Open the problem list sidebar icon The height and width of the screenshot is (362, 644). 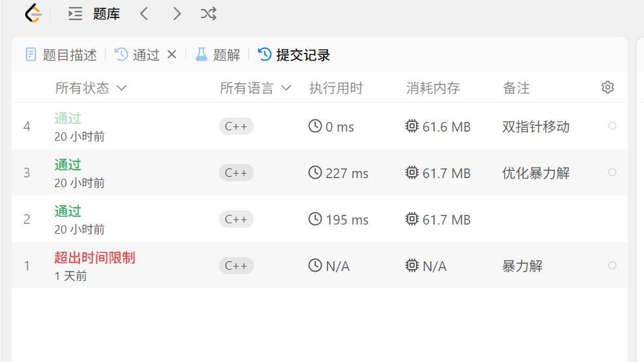click(x=75, y=14)
